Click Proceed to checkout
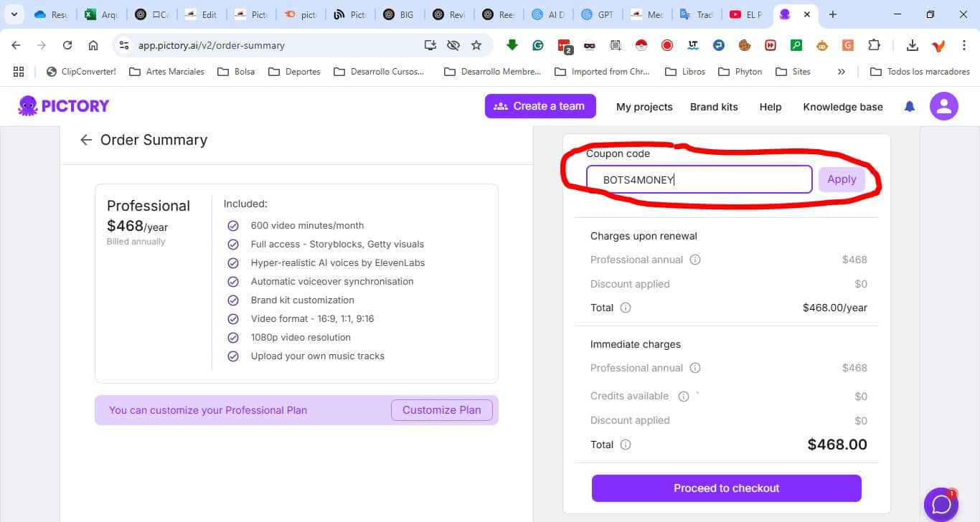The image size is (980, 522). (726, 488)
